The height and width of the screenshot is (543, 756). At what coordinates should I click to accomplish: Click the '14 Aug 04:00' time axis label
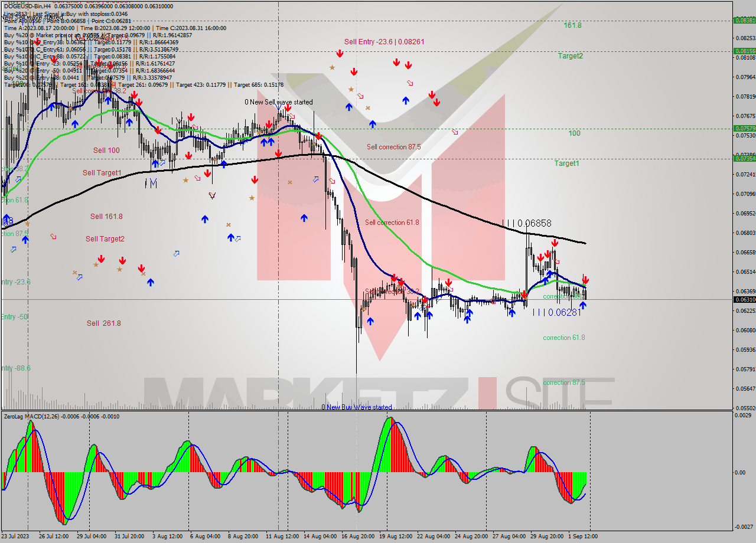coord(320,537)
